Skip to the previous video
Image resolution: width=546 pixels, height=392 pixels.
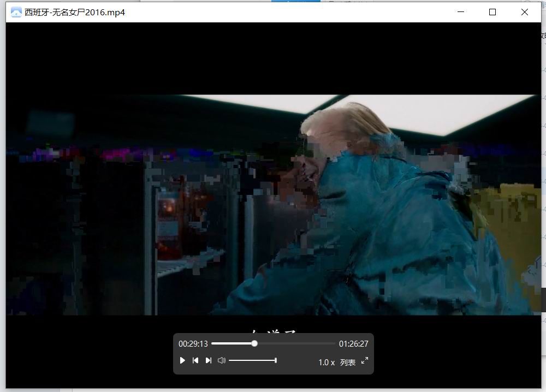pyautogui.click(x=195, y=361)
